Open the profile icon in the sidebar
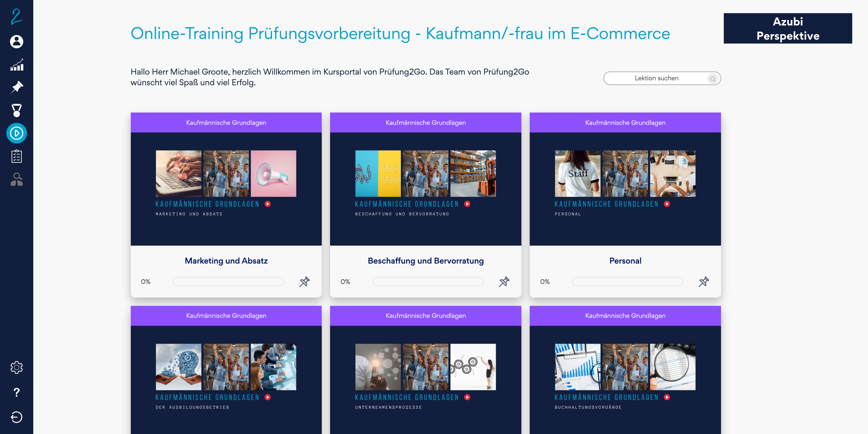Viewport: 868px width, 434px height. (x=16, y=41)
